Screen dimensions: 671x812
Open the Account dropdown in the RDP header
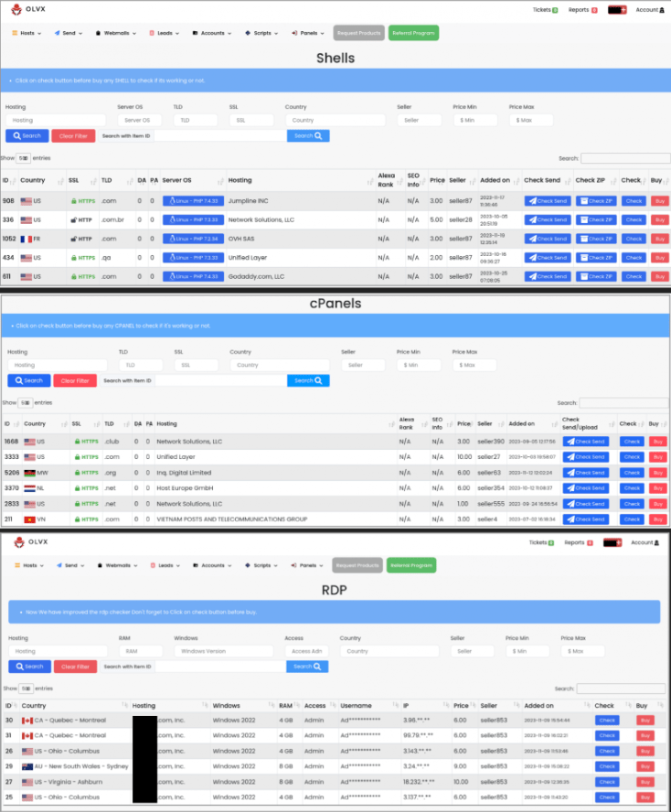[645, 542]
